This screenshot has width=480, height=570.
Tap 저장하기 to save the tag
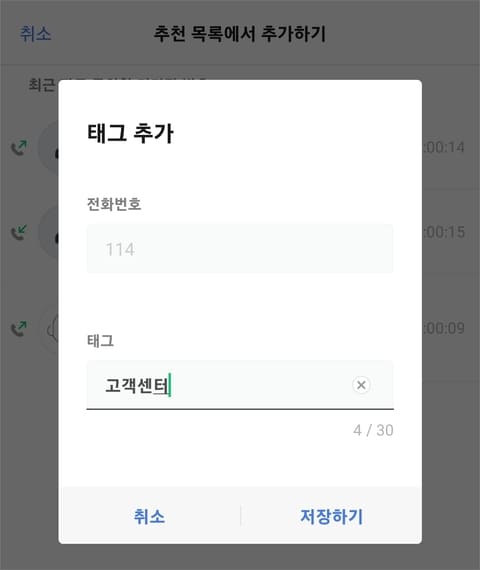point(331,516)
